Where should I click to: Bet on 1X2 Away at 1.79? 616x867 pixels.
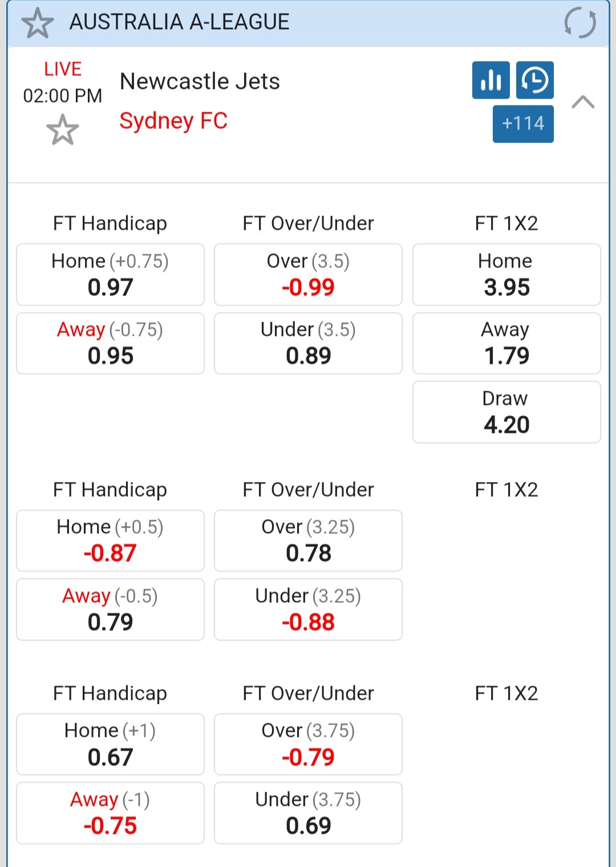[506, 343]
